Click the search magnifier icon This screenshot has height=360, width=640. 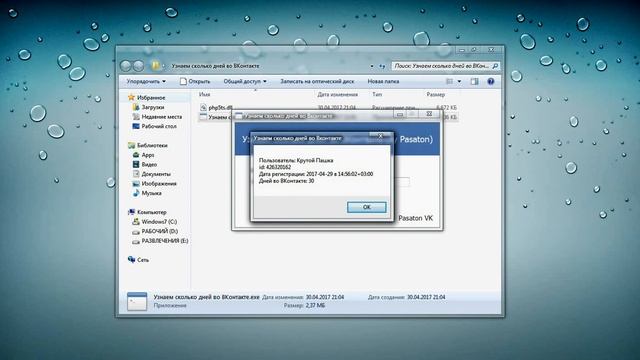[495, 66]
